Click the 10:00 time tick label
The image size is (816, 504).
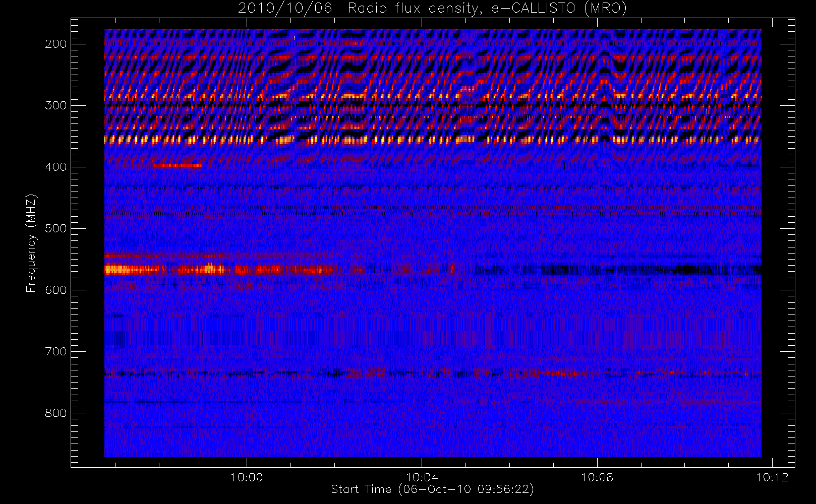(247, 477)
